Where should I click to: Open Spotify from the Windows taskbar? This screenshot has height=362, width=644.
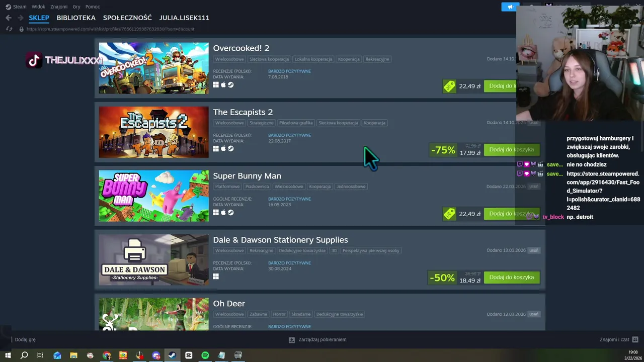click(x=205, y=355)
